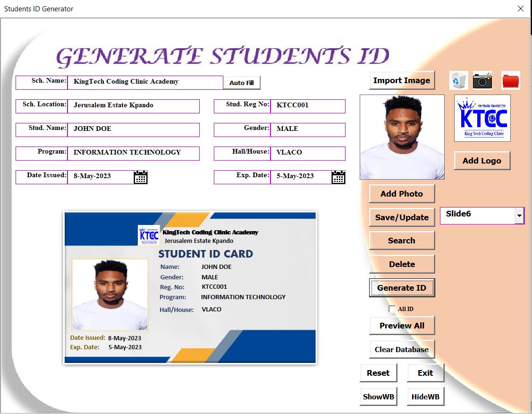Open the calendar picker for Exp. Date
This screenshot has height=414, width=532.
click(x=338, y=176)
